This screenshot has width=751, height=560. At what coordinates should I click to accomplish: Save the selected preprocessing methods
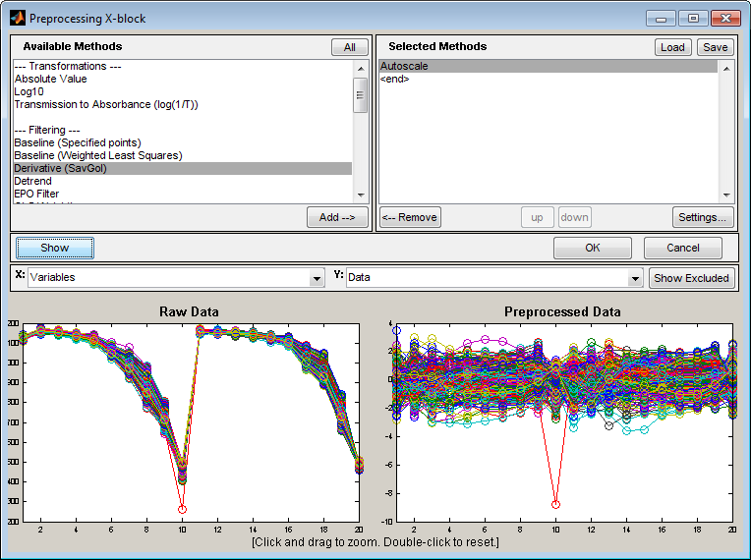tap(715, 47)
